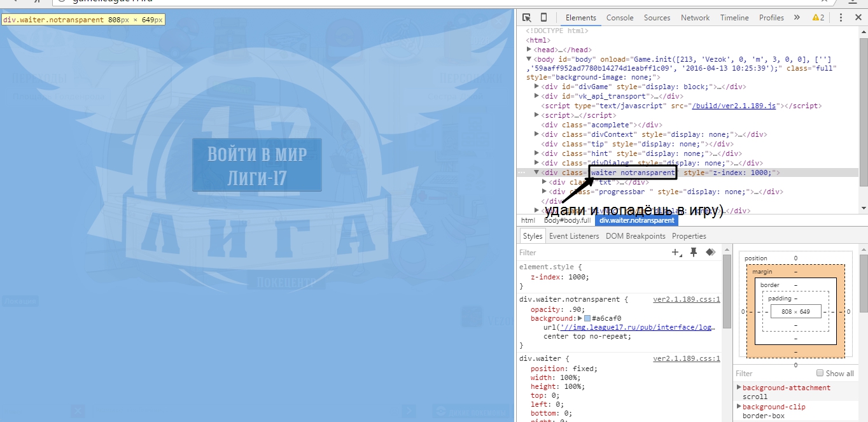The height and width of the screenshot is (422, 868).
Task: Open the DevTools three-dot customize menu
Action: [x=841, y=18]
